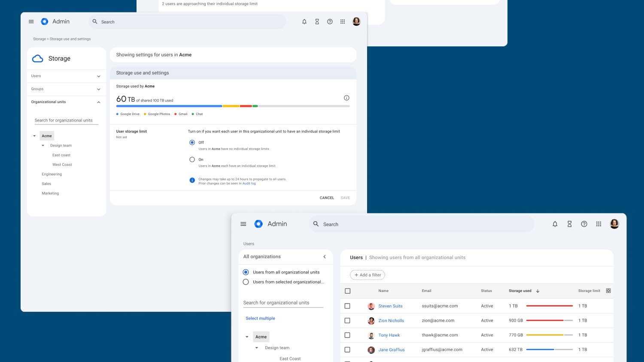Click the Acme shared storage usage bar
644x362 pixels.
click(233, 106)
